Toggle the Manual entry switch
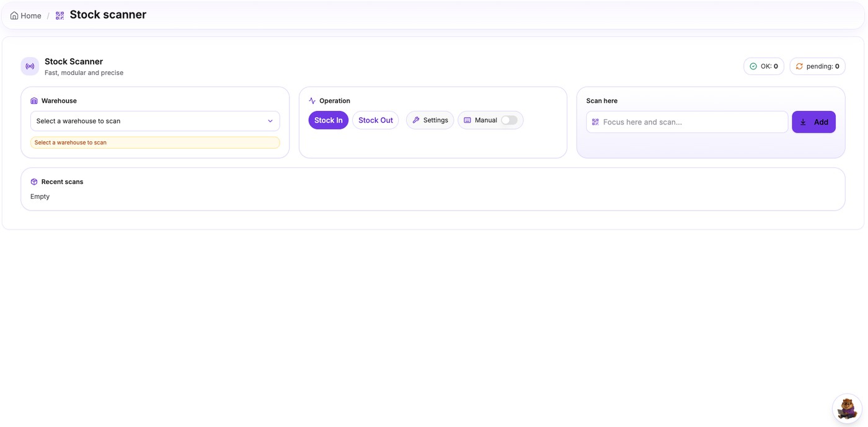 [x=509, y=120]
